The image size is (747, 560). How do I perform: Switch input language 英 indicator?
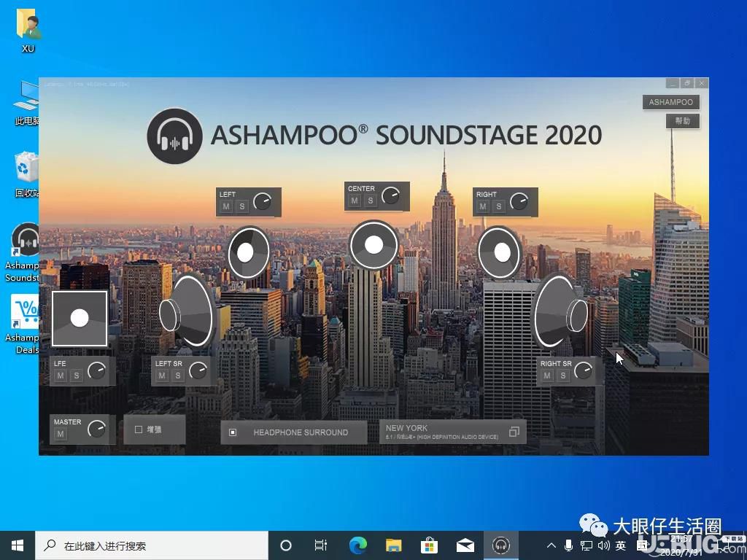pos(620,545)
